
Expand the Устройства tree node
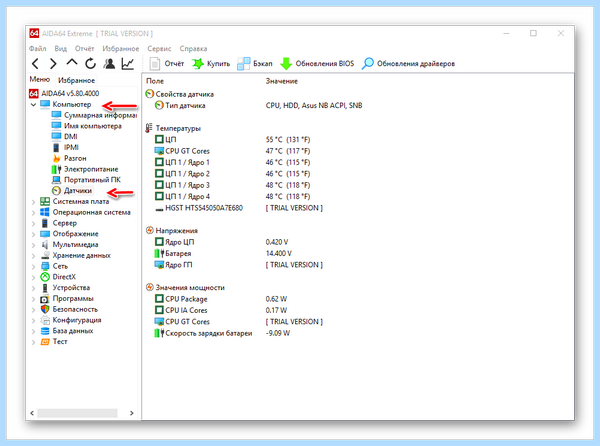33,288
